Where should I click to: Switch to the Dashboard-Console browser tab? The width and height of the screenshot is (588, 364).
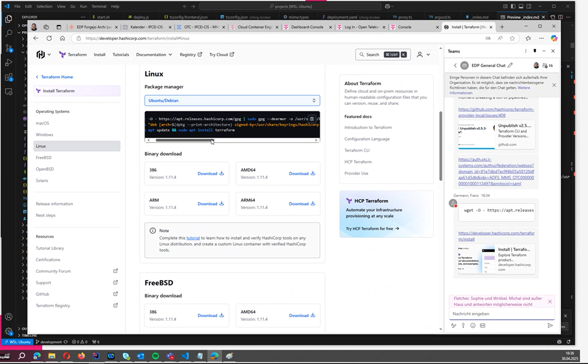(x=307, y=27)
